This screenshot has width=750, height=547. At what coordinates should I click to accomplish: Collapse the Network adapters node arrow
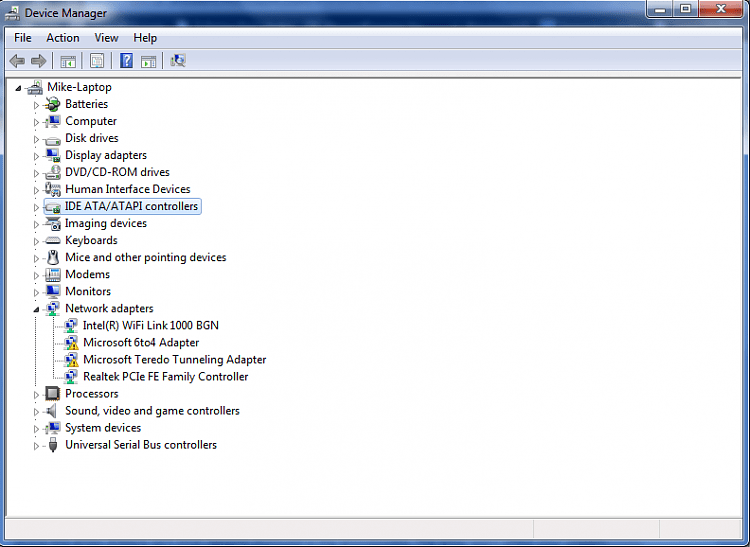click(36, 310)
